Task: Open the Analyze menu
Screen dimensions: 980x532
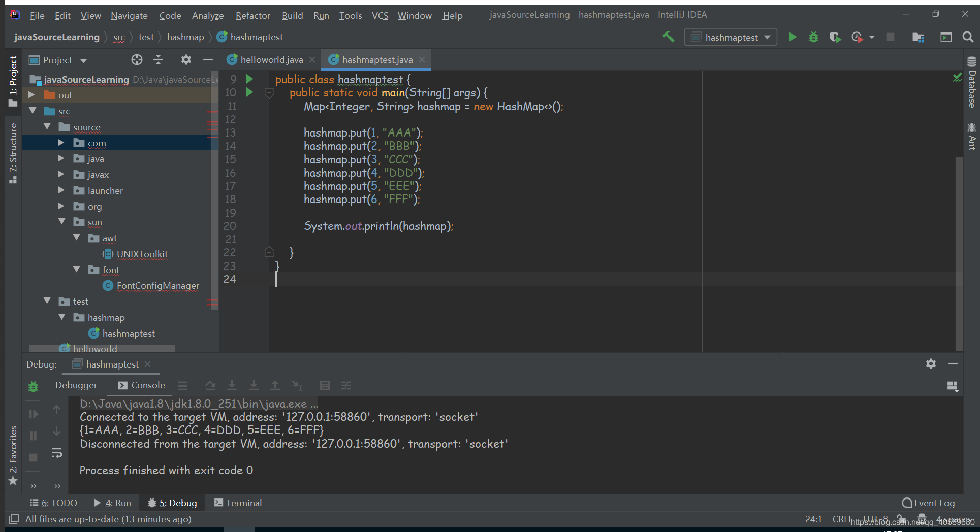Action: (208, 15)
